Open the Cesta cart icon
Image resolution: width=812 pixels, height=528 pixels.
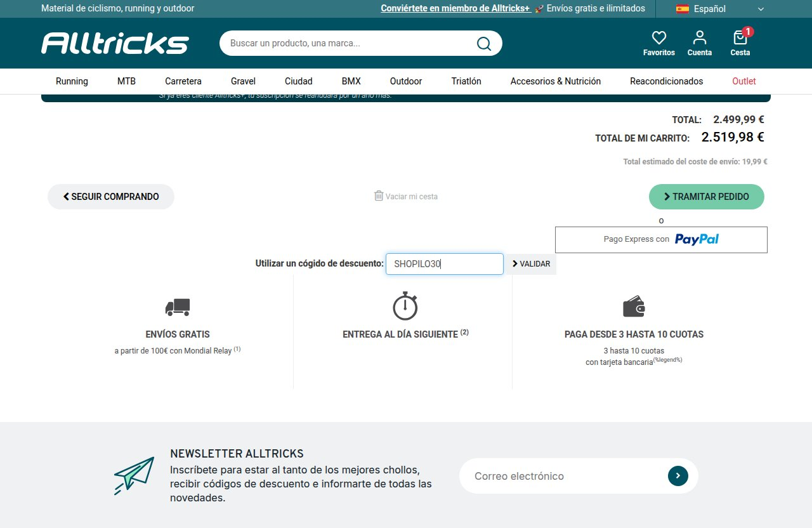click(x=740, y=37)
